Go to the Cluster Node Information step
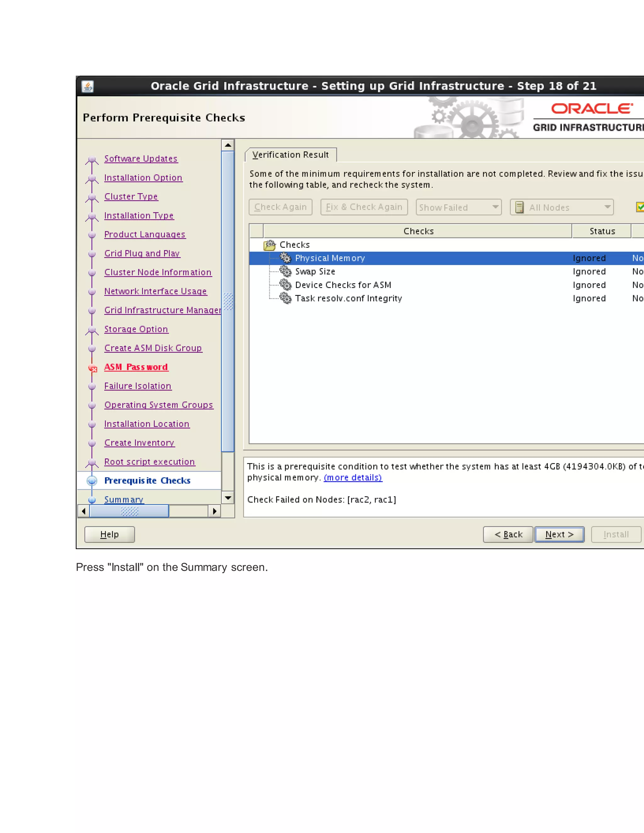The image size is (644, 833). point(158,272)
